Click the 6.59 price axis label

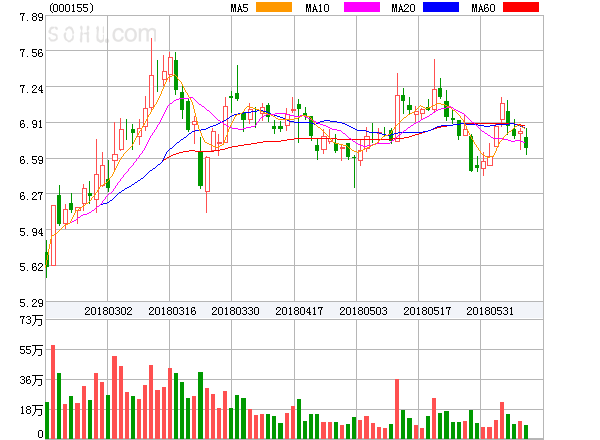(x=31, y=160)
